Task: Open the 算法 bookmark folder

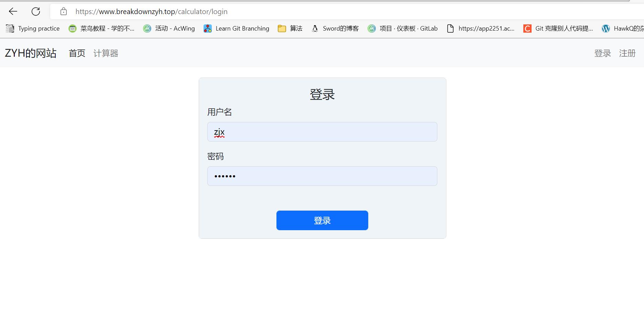Action: [290, 29]
